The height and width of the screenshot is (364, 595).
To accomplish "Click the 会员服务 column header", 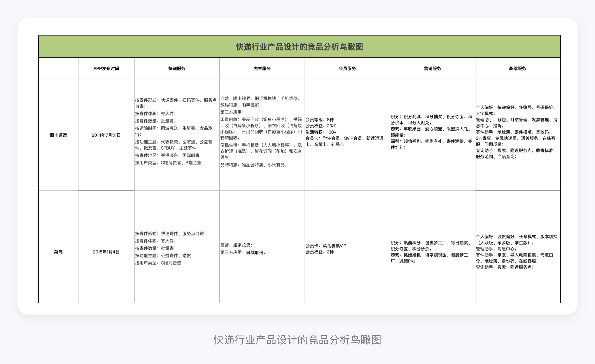I will click(347, 68).
